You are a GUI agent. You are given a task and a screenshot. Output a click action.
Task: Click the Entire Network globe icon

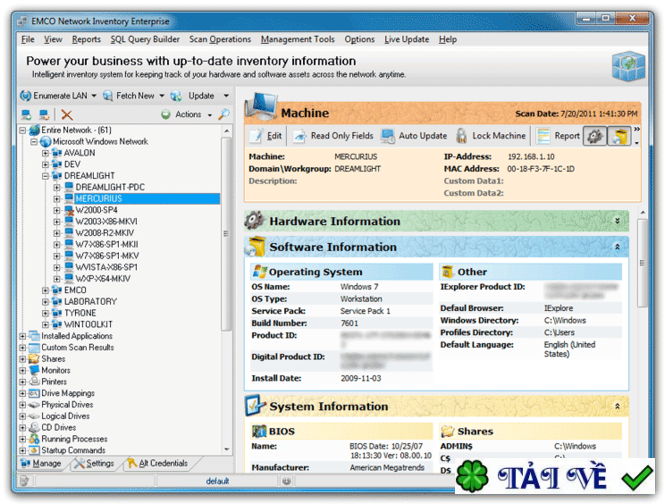(x=34, y=130)
